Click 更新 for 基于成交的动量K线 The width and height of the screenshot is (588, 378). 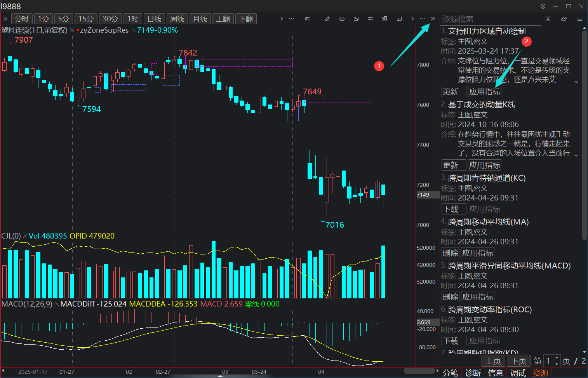454,165
